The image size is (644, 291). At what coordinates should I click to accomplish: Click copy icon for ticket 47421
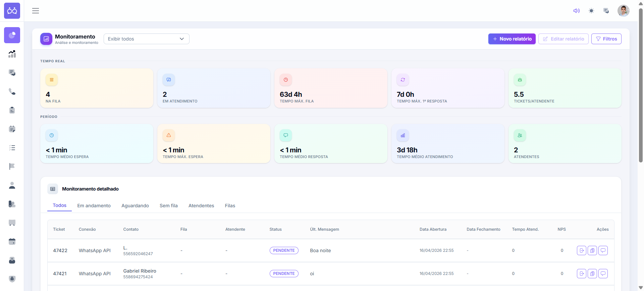(592, 274)
